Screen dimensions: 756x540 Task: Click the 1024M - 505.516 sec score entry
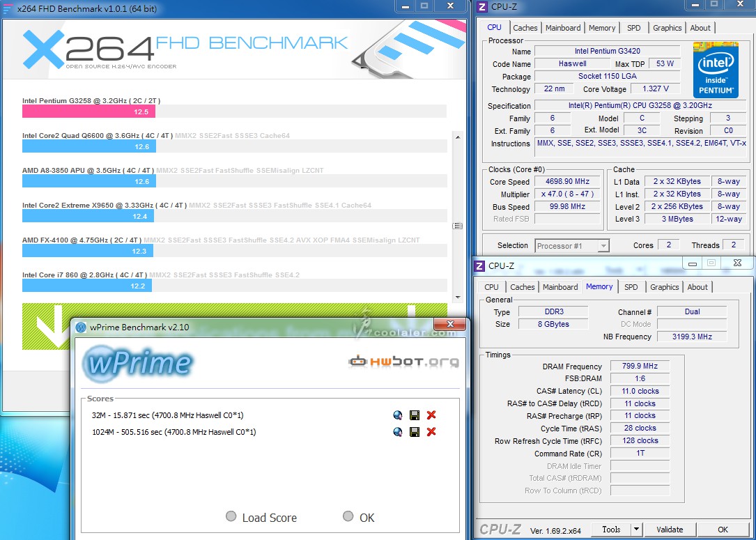coord(174,431)
